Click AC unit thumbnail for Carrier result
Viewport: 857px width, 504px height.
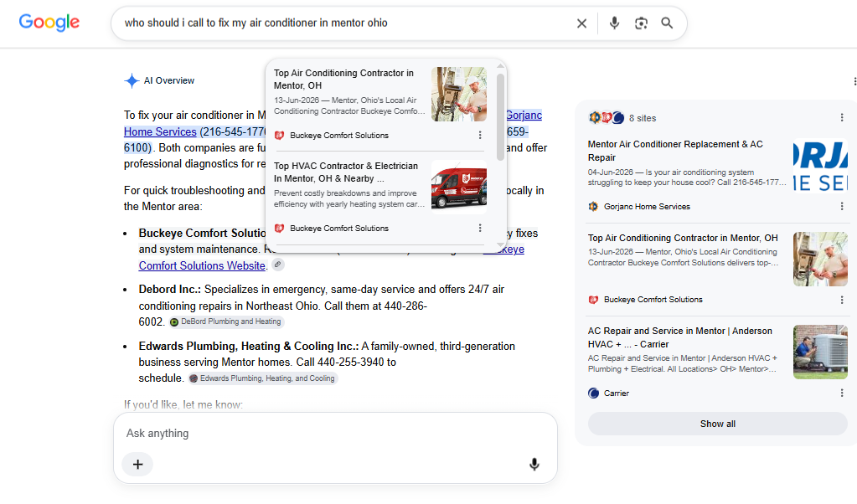[x=820, y=352]
